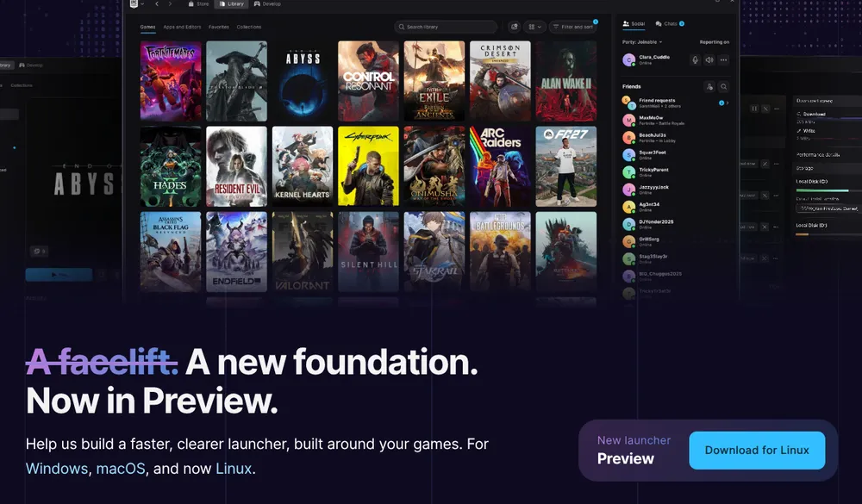Open more options for Clara_Cuddle
The height and width of the screenshot is (504, 862).
[723, 60]
